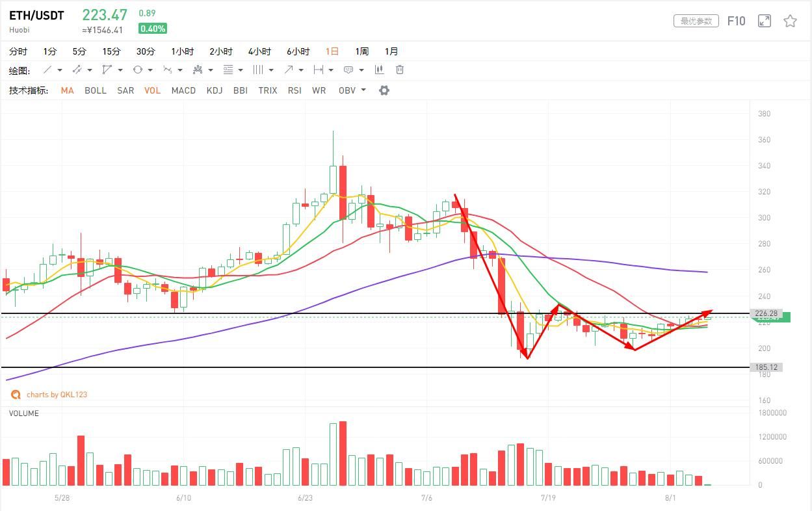The image size is (812, 511).
Task: Click the 226.28 price label on axis
Action: click(766, 313)
